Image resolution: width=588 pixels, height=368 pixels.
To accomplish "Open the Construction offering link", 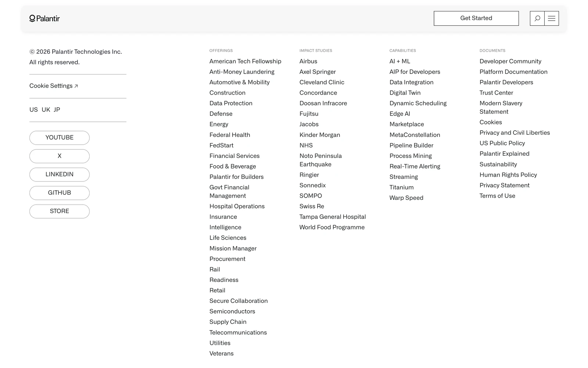I will (x=227, y=93).
